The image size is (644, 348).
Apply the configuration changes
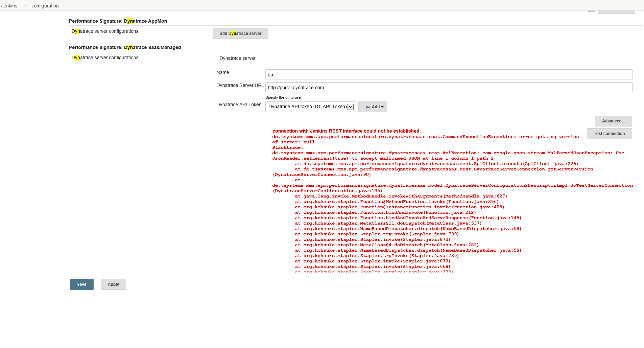113,284
